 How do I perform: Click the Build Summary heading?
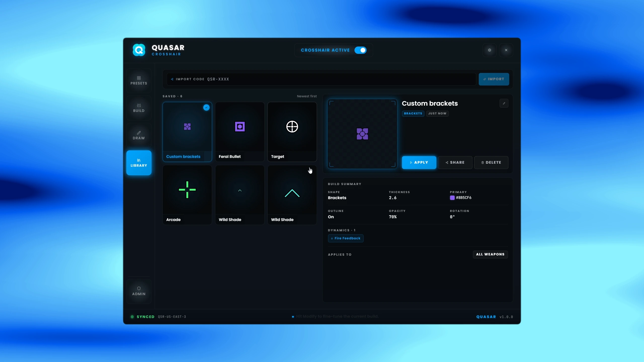click(344, 184)
